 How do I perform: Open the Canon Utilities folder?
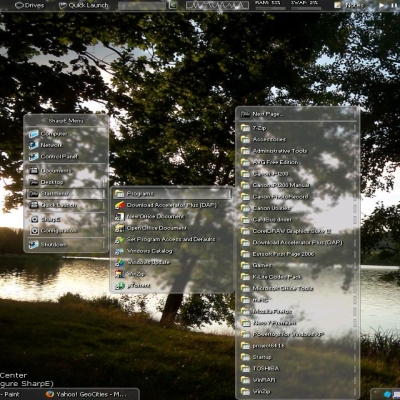click(298, 208)
